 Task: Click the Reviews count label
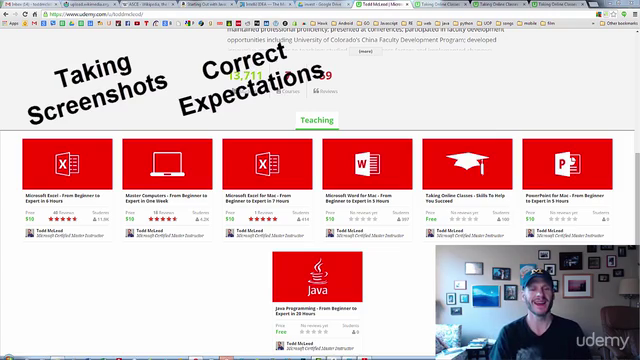(x=329, y=91)
